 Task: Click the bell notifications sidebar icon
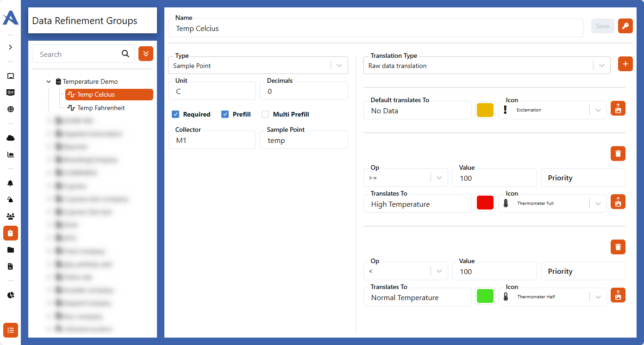tap(11, 183)
